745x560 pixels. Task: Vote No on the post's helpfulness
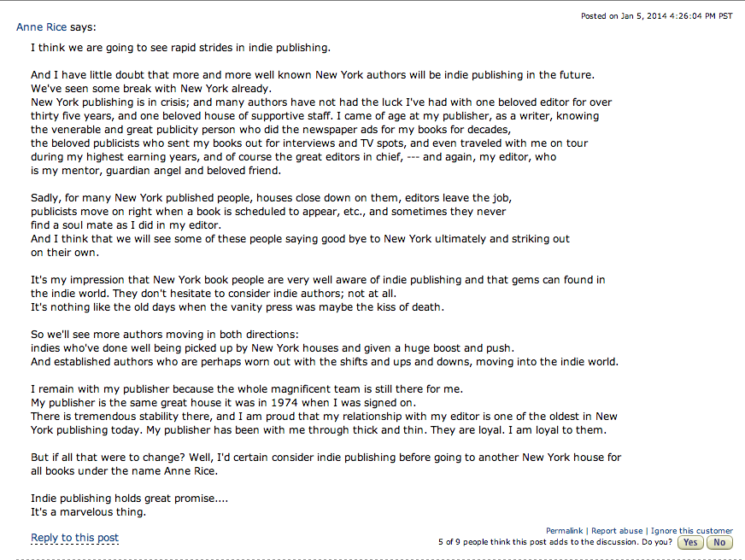[x=719, y=542]
